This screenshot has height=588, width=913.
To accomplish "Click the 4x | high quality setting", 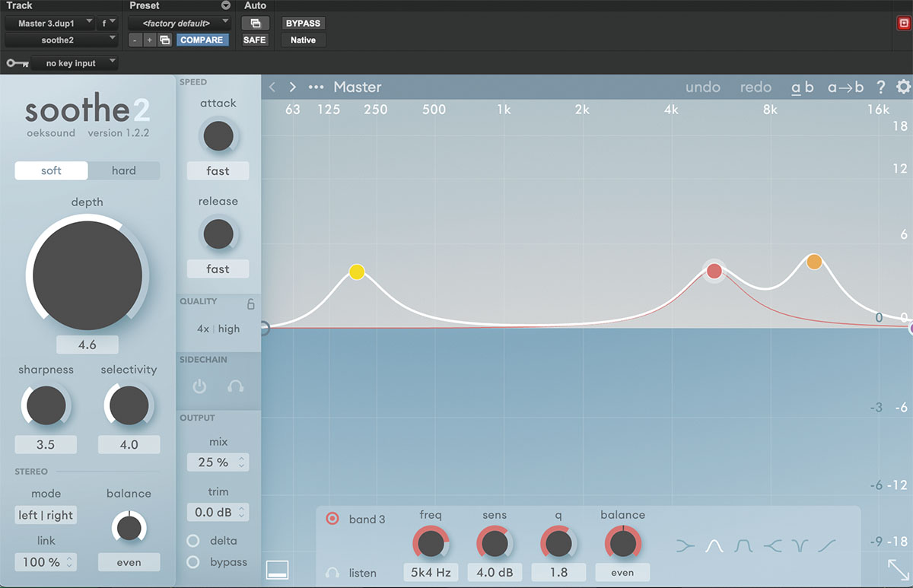I will click(x=218, y=329).
